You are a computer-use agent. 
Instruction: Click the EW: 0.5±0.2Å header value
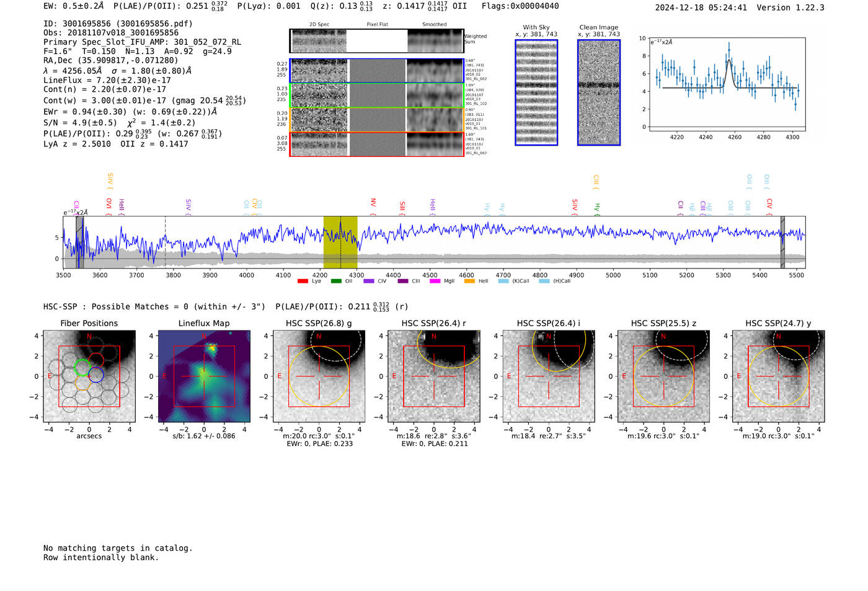[x=74, y=6]
